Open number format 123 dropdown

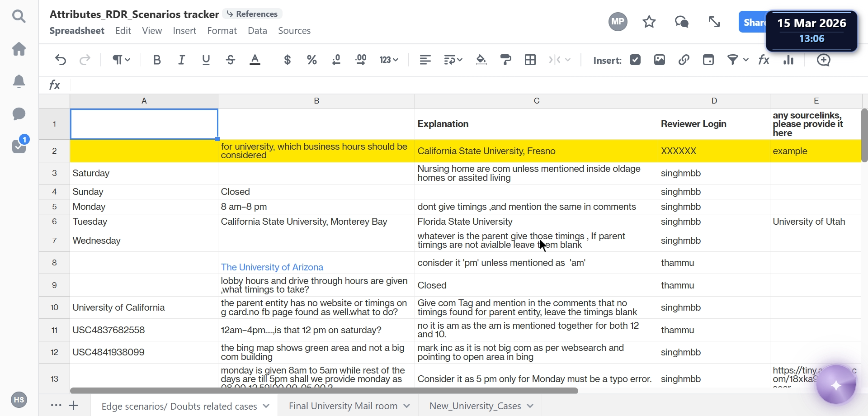(389, 60)
